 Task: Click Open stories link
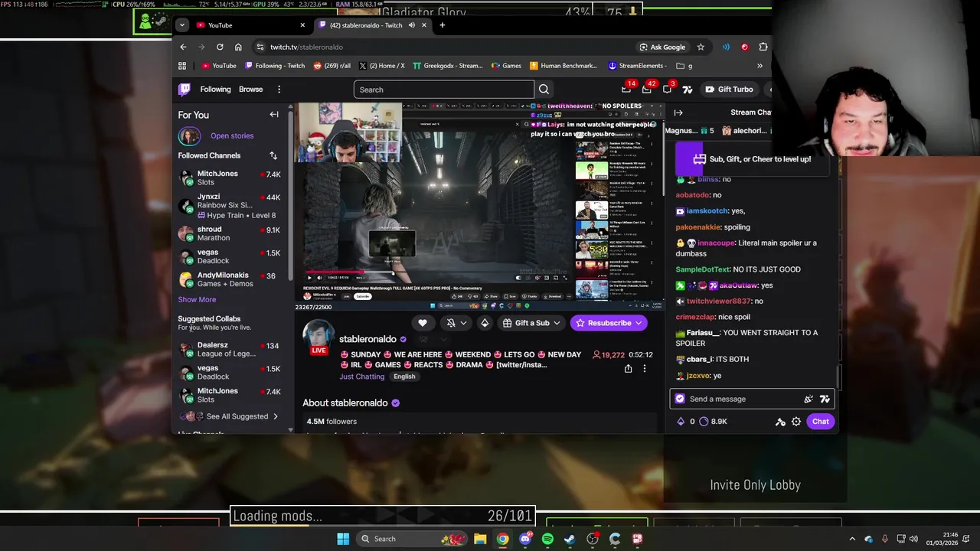pyautogui.click(x=232, y=136)
